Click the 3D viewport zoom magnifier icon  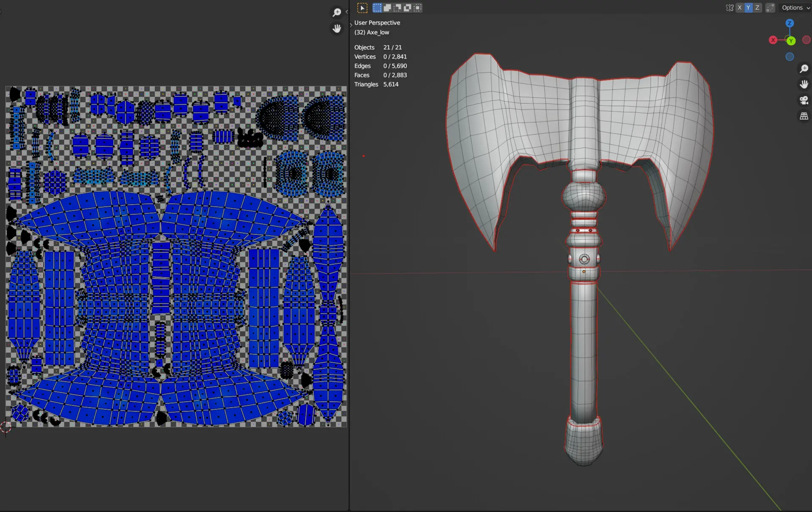(x=804, y=68)
